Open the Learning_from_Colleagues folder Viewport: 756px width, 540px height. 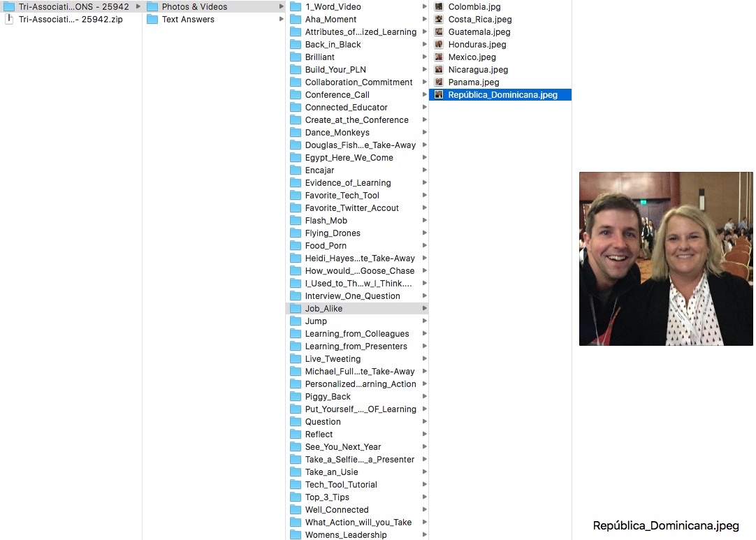[357, 334]
